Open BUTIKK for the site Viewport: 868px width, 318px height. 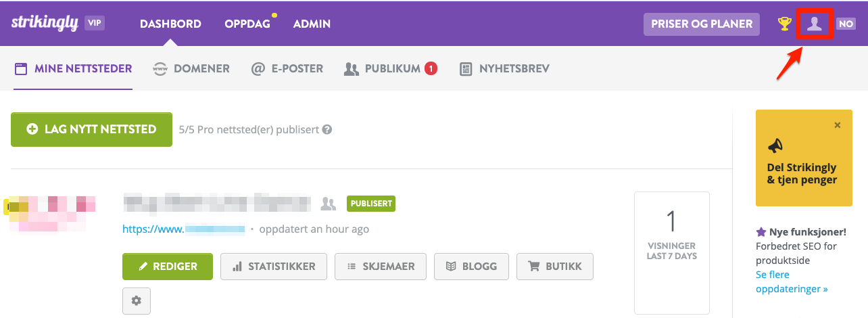coord(554,267)
